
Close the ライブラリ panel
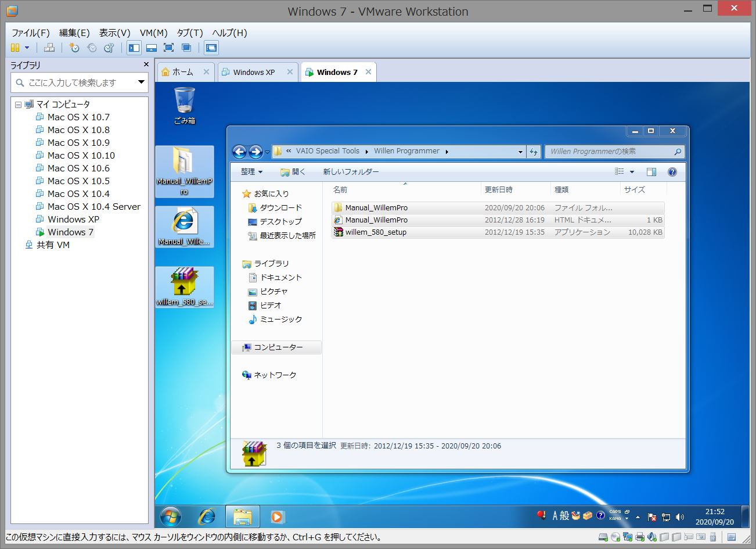click(146, 64)
